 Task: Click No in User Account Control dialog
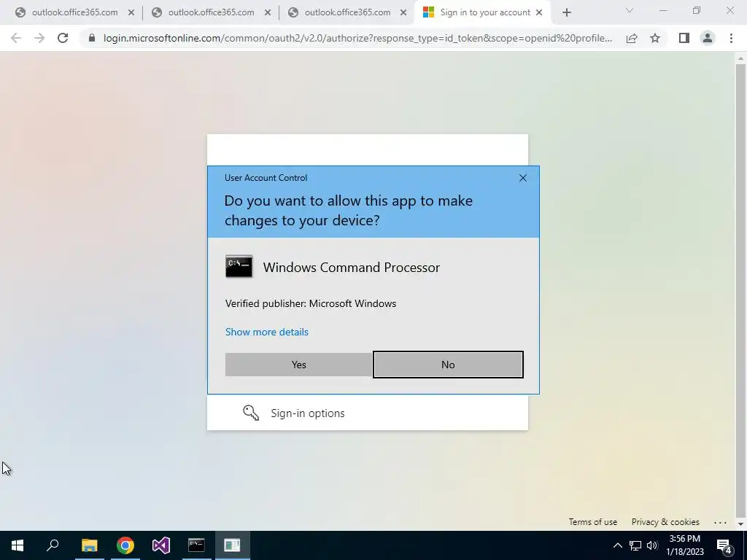[x=448, y=365]
